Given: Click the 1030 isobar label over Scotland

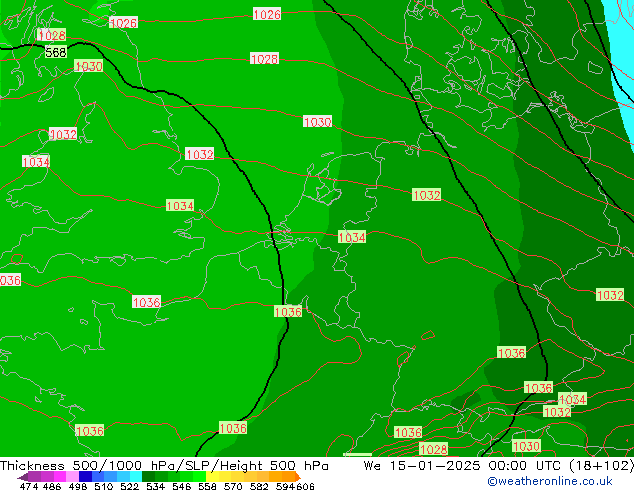Looking at the screenshot, I should click(89, 66).
